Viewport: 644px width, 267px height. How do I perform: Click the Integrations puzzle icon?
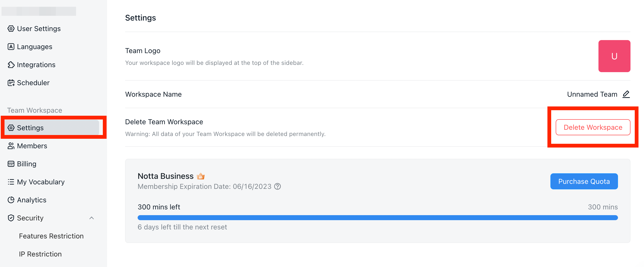pyautogui.click(x=11, y=65)
